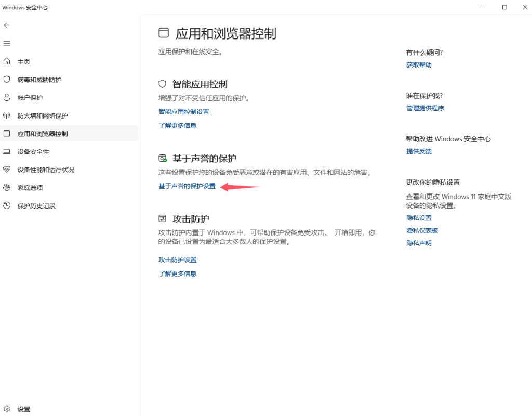Open 管理提供程序 link
Viewport: 532px width, 416px height.
tap(425, 108)
